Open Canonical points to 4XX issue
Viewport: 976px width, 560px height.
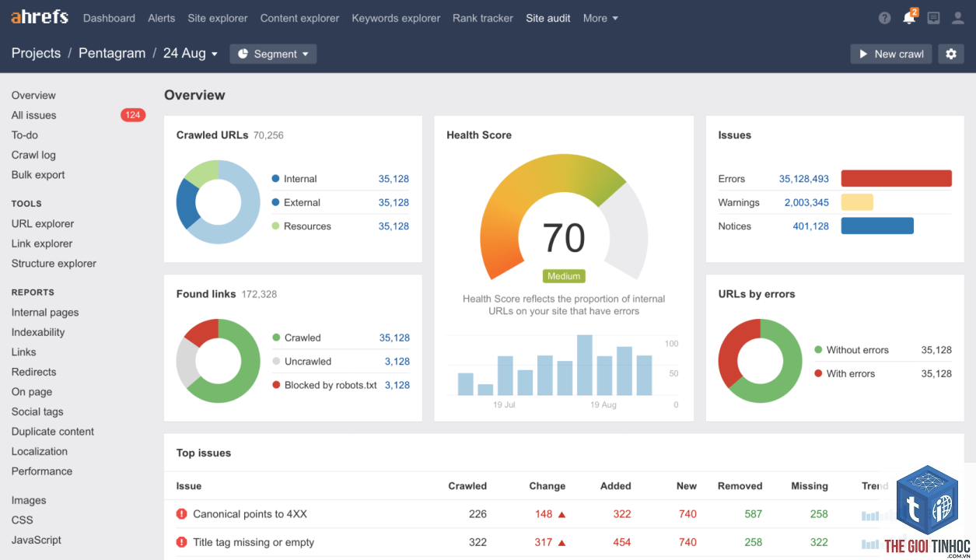click(x=250, y=514)
